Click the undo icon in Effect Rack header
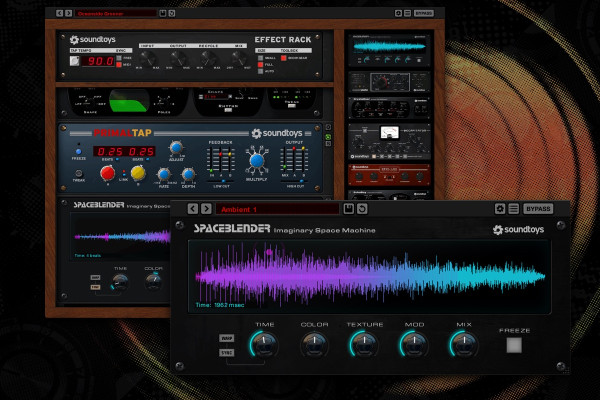The width and height of the screenshot is (600, 400). pyautogui.click(x=172, y=13)
